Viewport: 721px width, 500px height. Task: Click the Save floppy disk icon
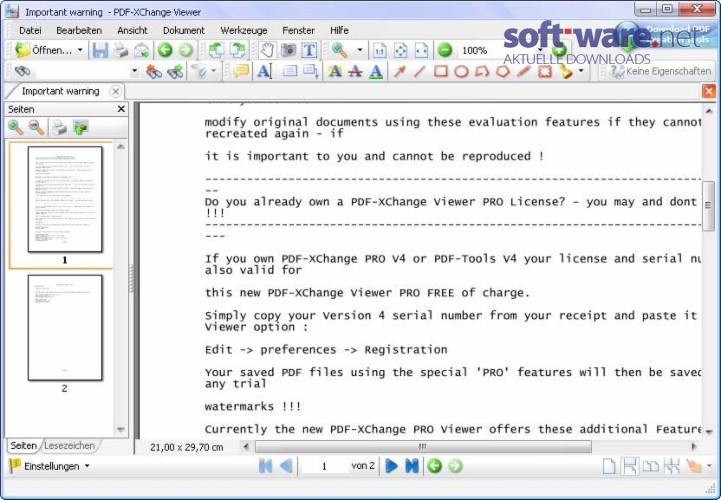(x=100, y=50)
